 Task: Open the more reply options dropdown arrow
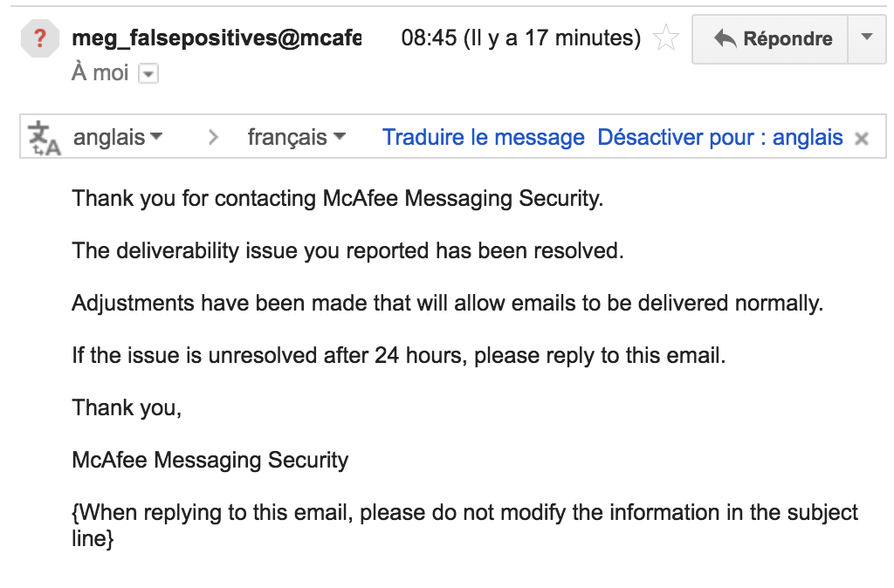click(867, 38)
